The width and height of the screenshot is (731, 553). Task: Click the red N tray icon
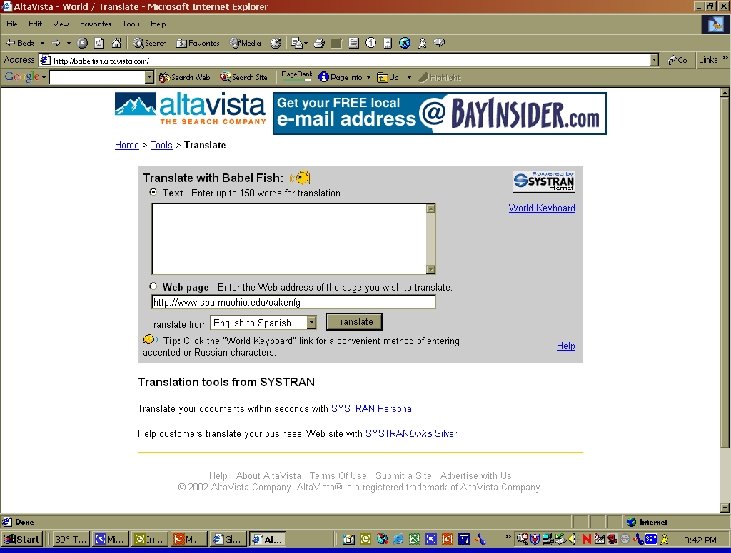586,539
